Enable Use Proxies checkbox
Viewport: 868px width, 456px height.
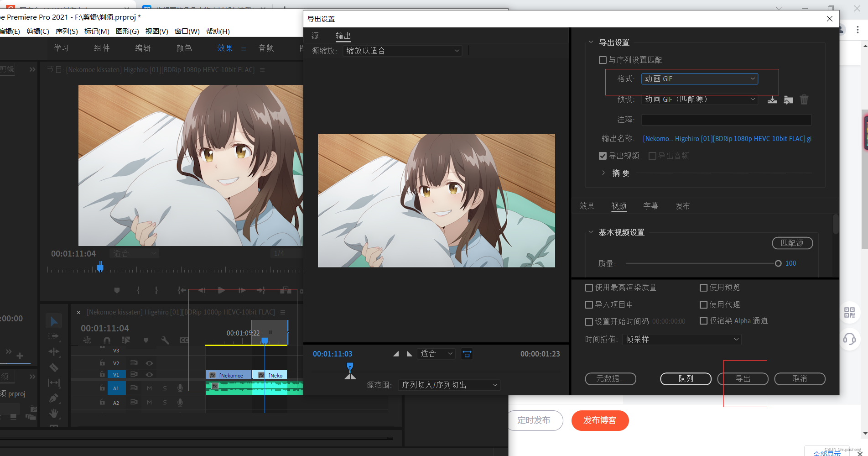(x=703, y=304)
